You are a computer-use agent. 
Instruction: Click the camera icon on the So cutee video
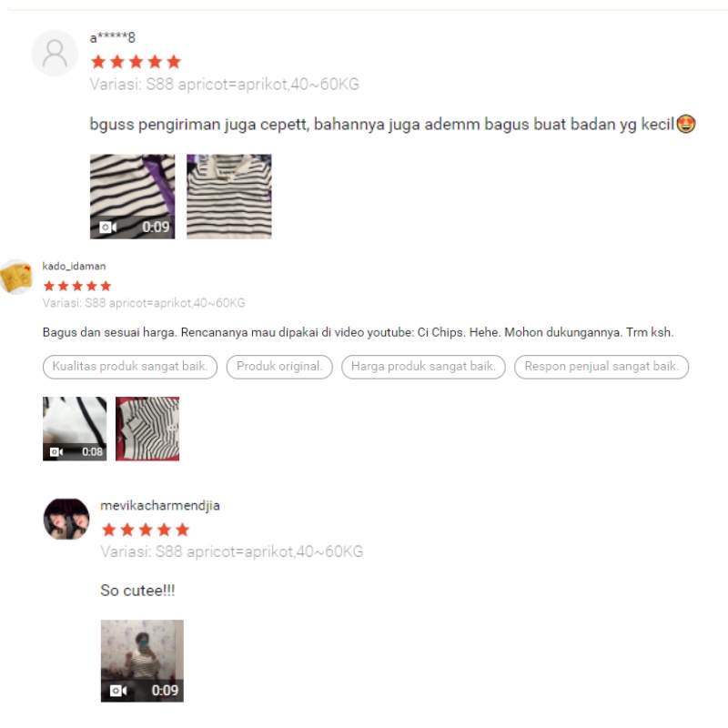coord(118,691)
